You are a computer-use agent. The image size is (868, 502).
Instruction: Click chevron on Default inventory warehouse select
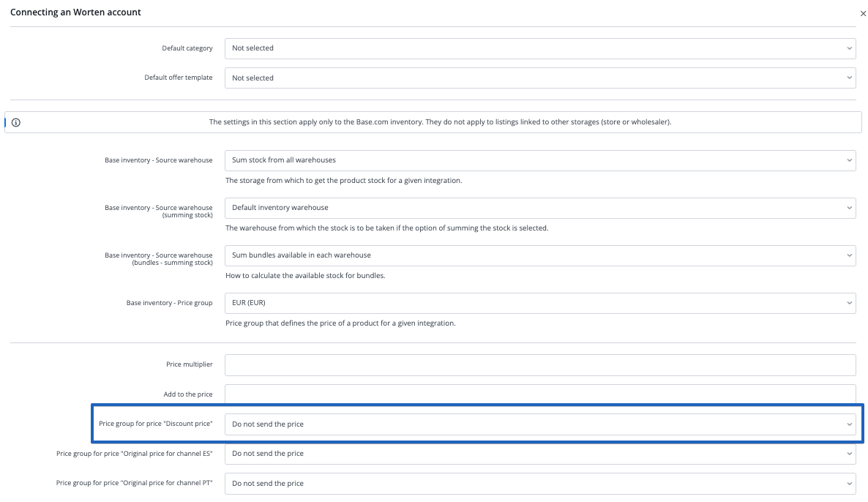coord(849,208)
